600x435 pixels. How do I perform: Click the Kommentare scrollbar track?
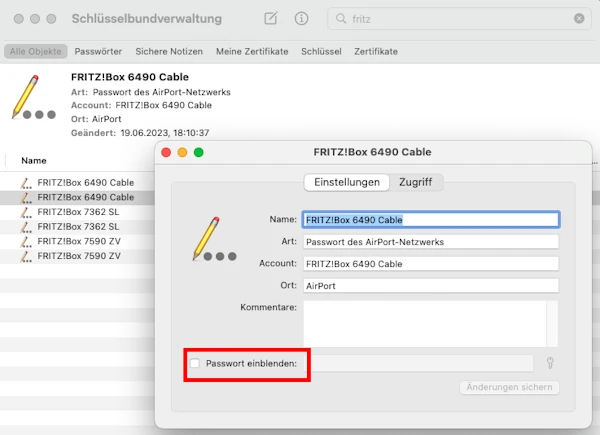553,324
